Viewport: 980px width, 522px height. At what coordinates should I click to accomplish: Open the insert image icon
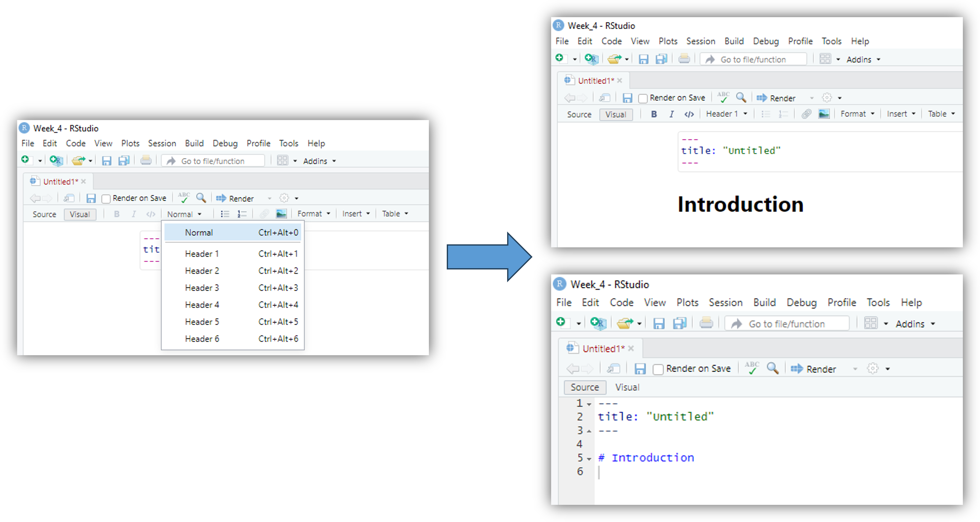point(824,113)
